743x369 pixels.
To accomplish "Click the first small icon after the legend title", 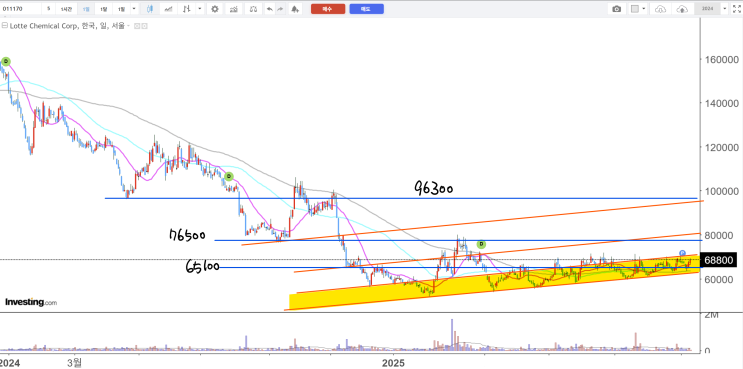I will [x=136, y=27].
